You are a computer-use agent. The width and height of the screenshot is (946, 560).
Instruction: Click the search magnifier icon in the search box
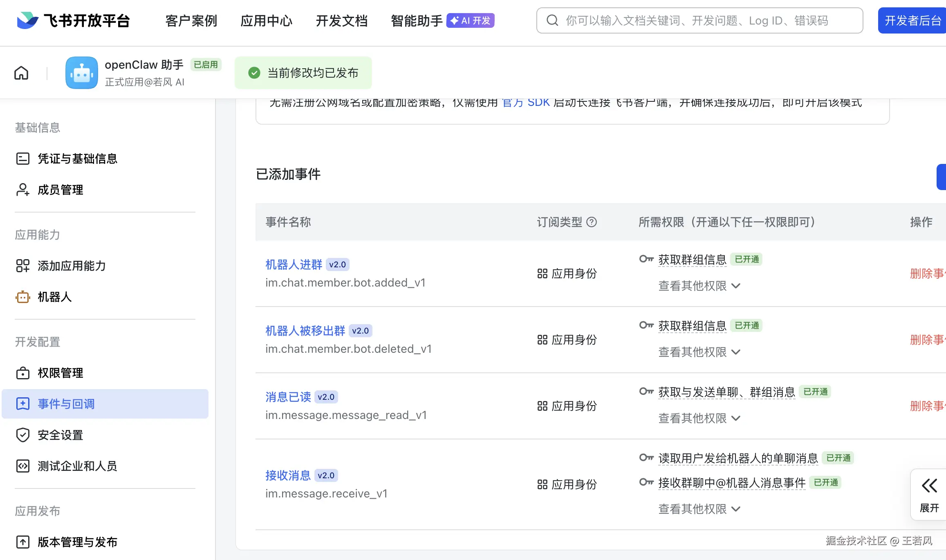[552, 20]
